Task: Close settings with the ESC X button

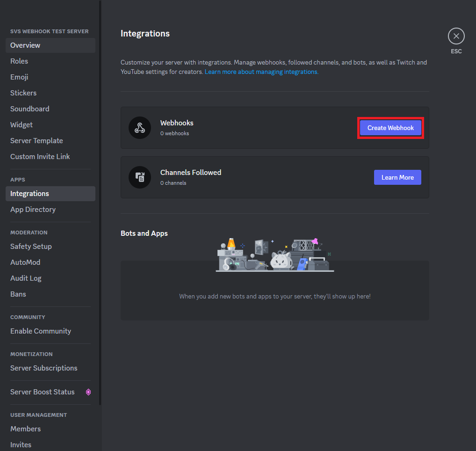Action: [x=456, y=36]
